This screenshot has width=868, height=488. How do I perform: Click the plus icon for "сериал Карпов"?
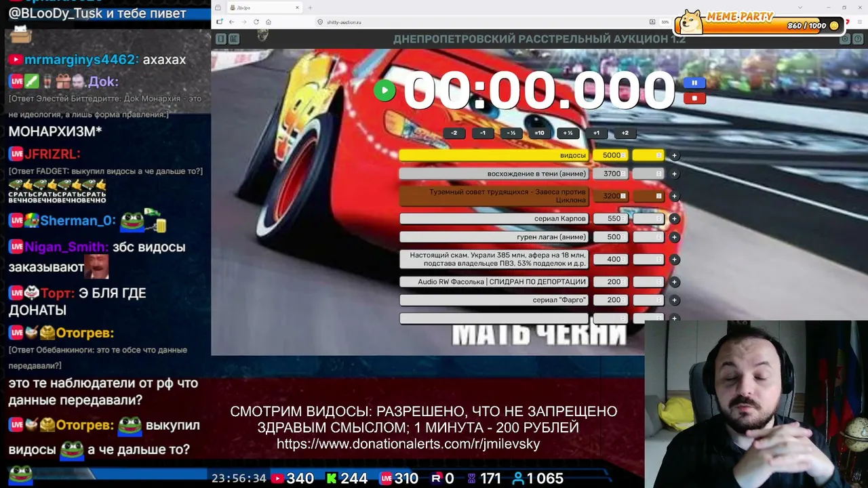[674, 219]
